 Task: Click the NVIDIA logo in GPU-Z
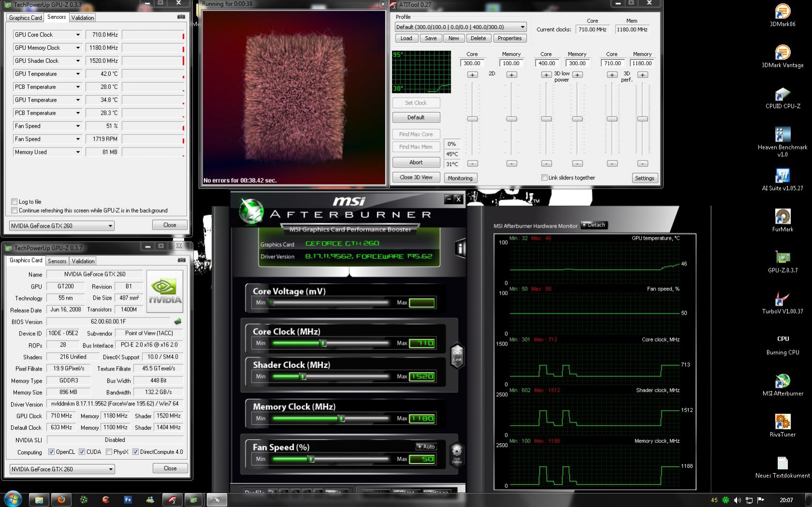pos(165,291)
